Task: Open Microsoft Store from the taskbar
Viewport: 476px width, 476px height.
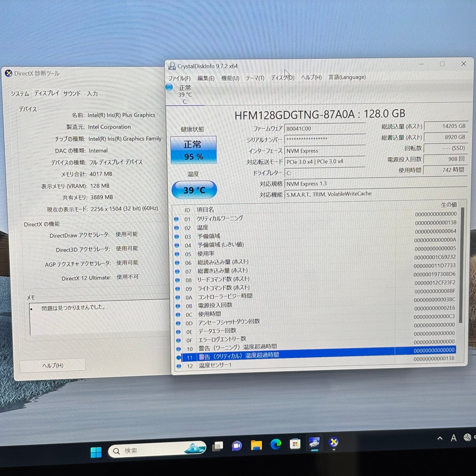Action: click(x=295, y=444)
